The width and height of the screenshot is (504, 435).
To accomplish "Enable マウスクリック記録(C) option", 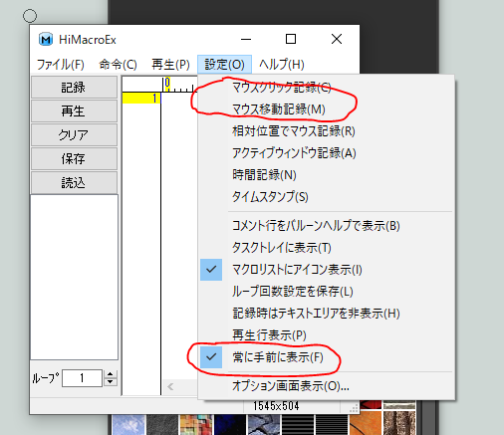I will (327, 88).
